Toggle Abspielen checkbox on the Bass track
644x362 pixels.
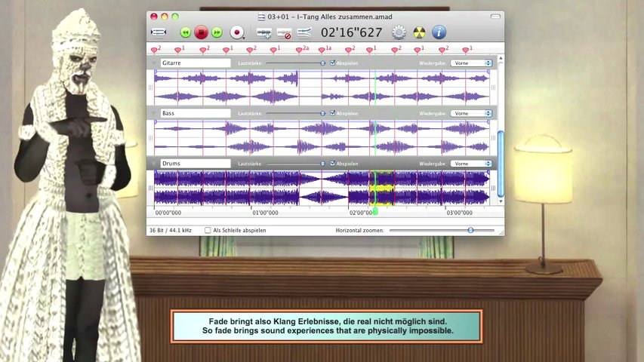pos(333,113)
